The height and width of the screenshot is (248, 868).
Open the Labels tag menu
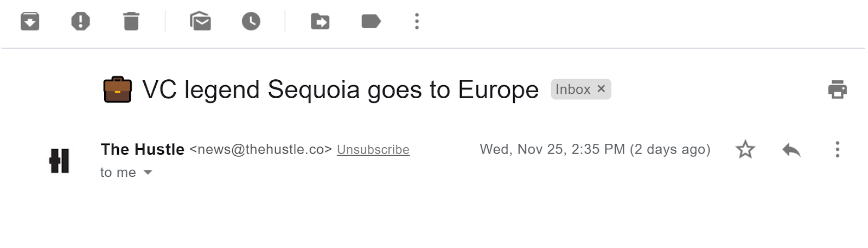tap(371, 22)
